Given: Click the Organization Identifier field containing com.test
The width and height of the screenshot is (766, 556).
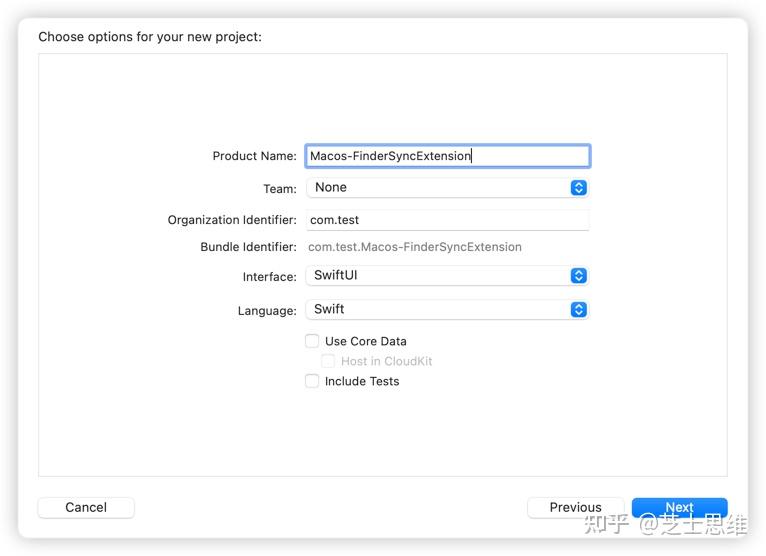Looking at the screenshot, I should coord(447,220).
